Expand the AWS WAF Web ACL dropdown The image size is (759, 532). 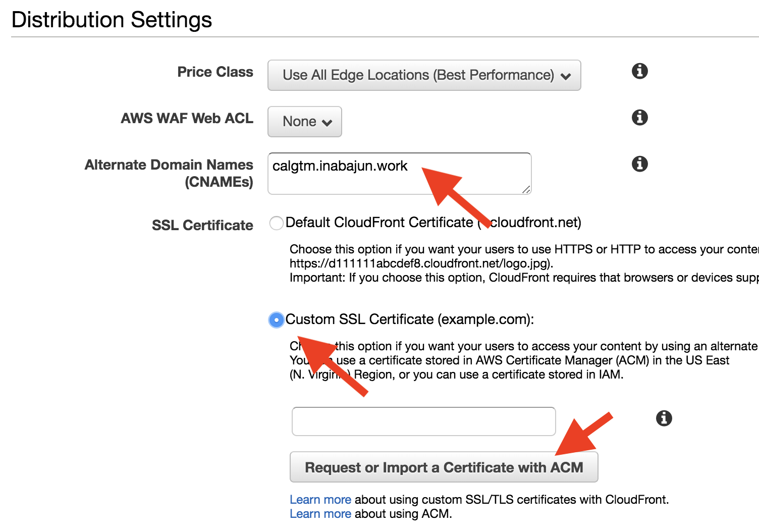[x=305, y=122]
